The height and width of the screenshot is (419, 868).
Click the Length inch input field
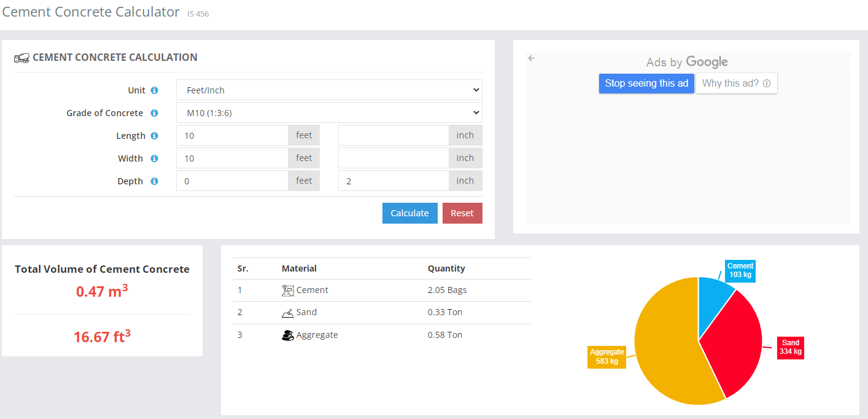click(x=393, y=135)
